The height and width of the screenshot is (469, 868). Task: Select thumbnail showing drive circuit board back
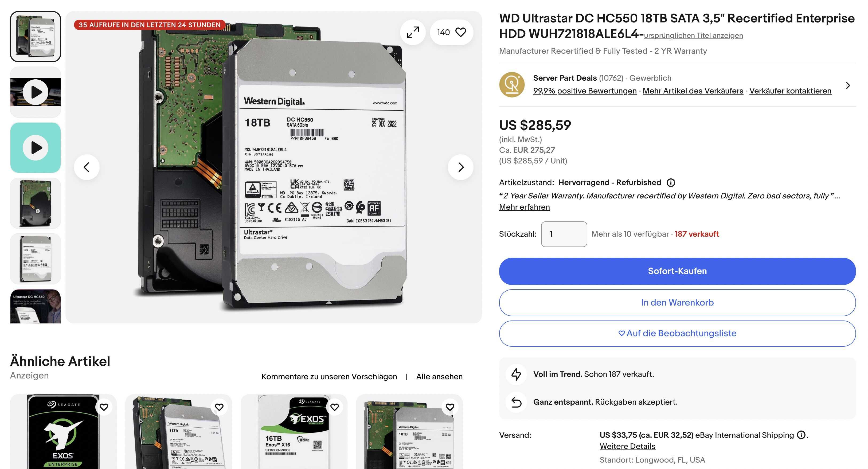[35, 203]
